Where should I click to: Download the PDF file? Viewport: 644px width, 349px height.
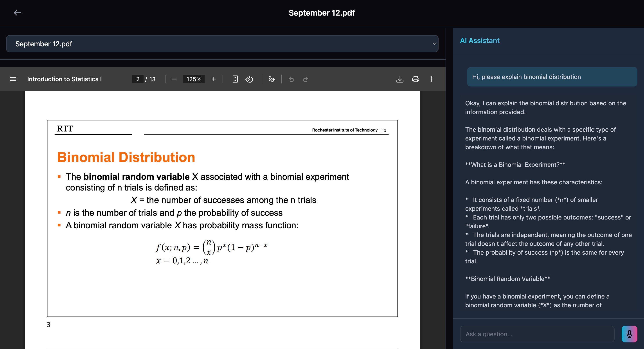pyautogui.click(x=400, y=79)
